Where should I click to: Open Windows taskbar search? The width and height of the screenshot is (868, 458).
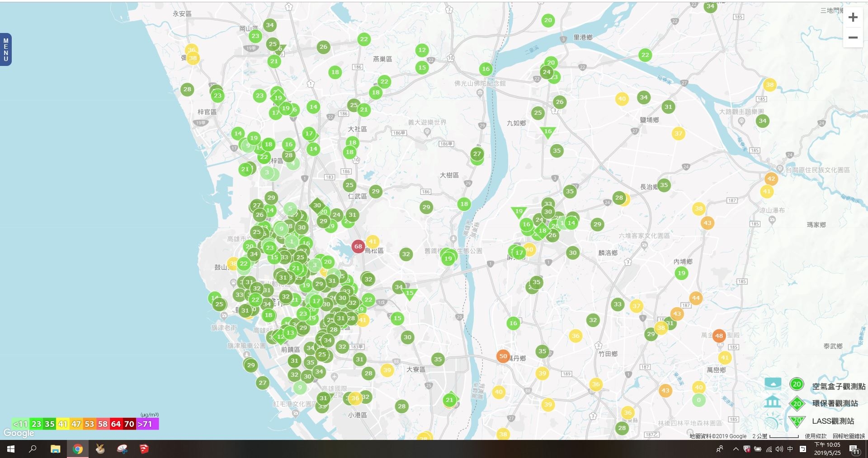click(33, 449)
